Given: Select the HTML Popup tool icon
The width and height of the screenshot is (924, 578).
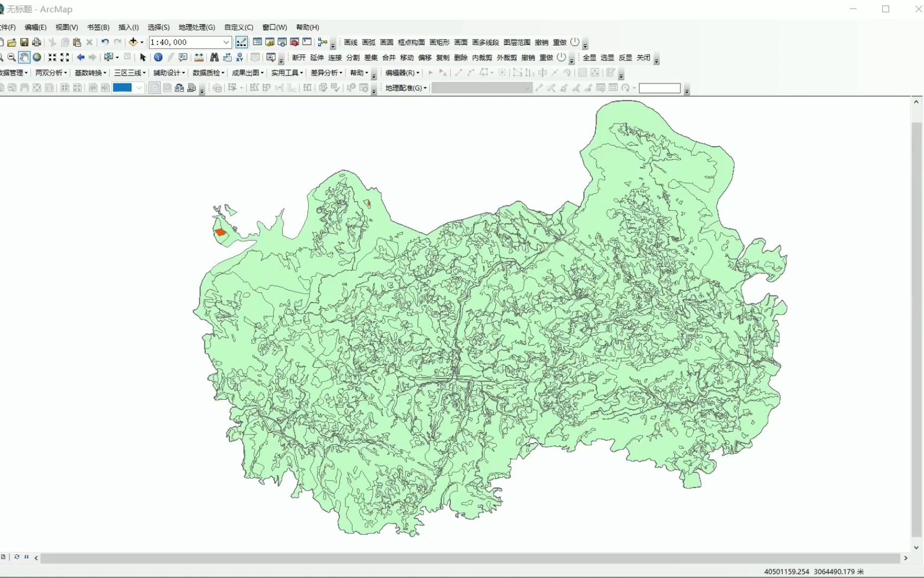Looking at the screenshot, I should [x=183, y=57].
